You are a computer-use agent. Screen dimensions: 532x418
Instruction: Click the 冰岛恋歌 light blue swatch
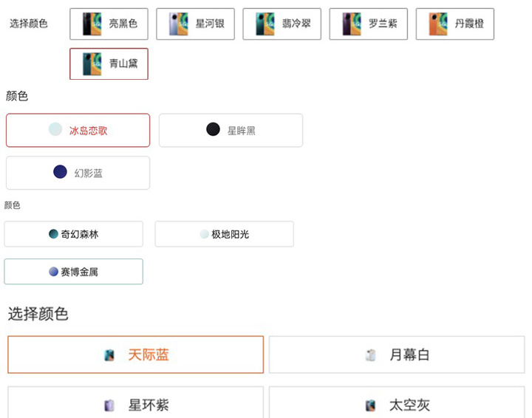(x=55, y=130)
